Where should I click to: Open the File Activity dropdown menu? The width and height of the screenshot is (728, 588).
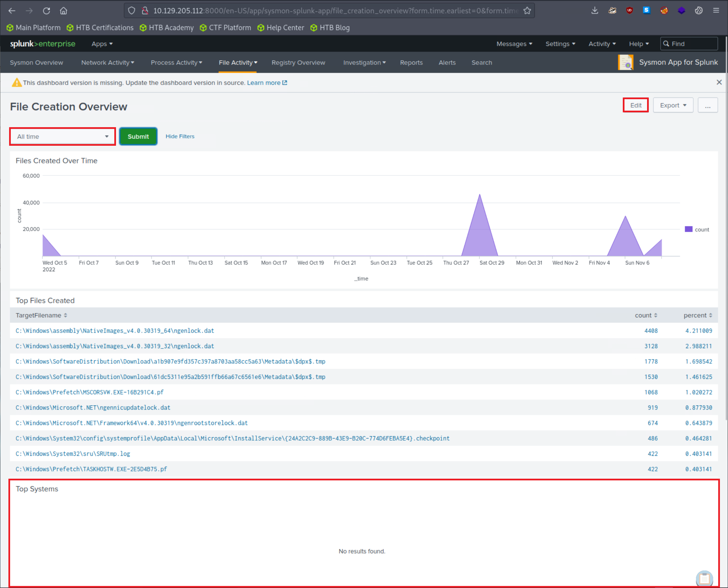pos(238,62)
